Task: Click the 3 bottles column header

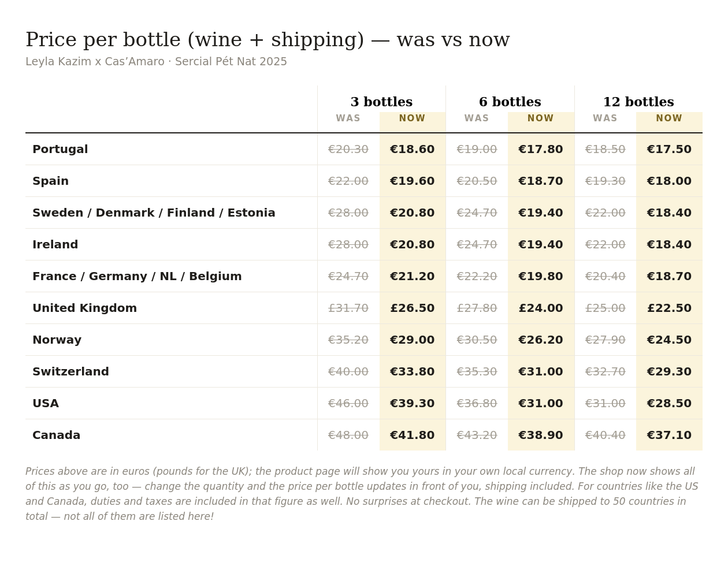Action: click(x=381, y=102)
